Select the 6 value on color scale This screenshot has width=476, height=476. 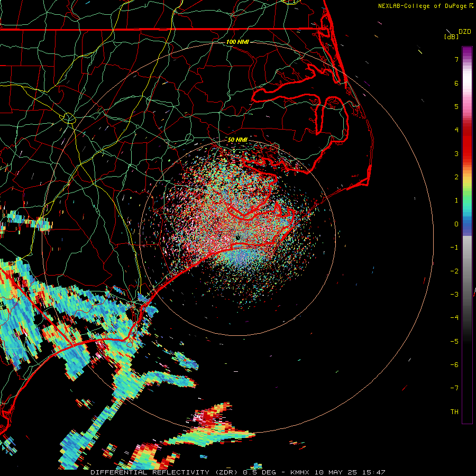click(x=456, y=83)
